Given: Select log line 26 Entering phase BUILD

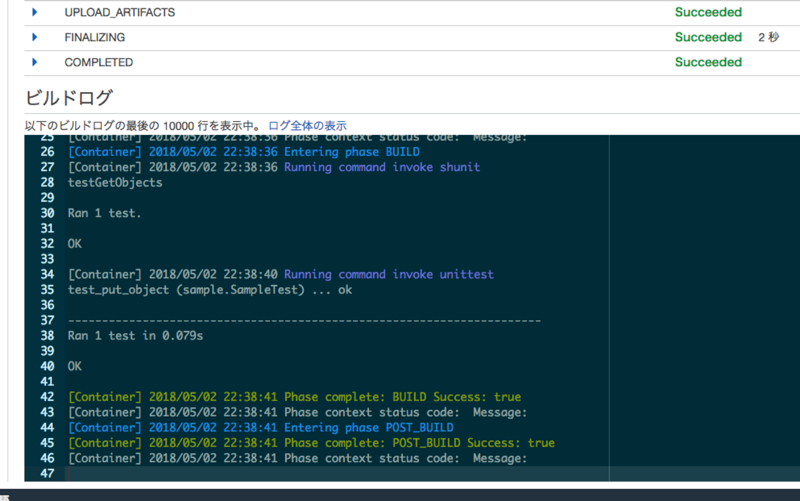Looking at the screenshot, I should click(x=244, y=152).
